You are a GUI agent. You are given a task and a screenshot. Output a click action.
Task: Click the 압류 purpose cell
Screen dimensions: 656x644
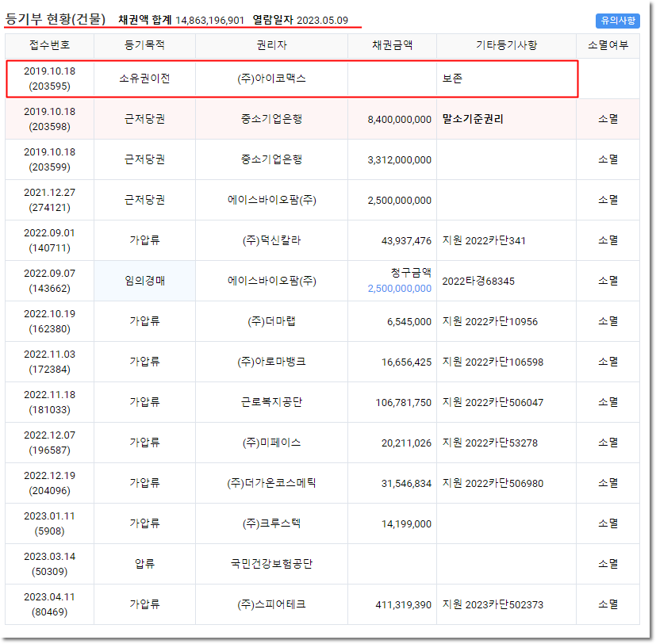point(144,564)
